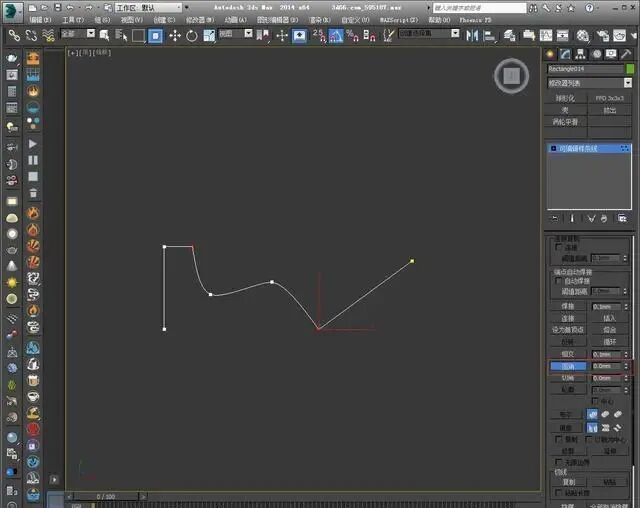
Task: Click the Mirror tool in main toolbar
Action: pos(472,36)
